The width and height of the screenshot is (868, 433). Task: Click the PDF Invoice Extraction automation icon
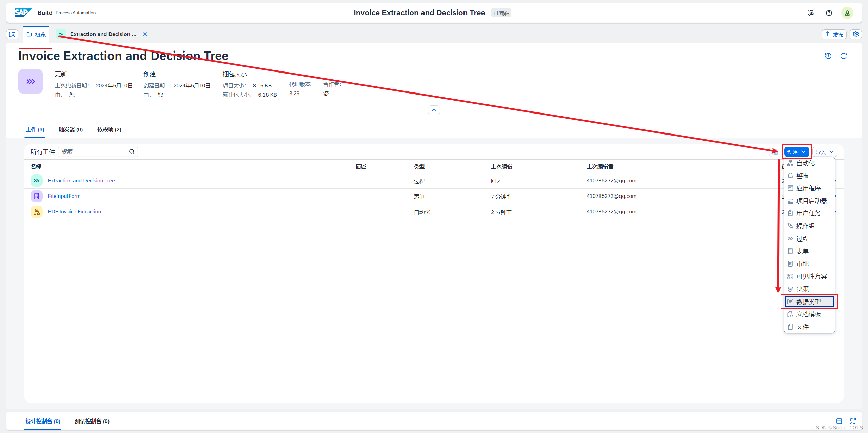[x=37, y=212]
